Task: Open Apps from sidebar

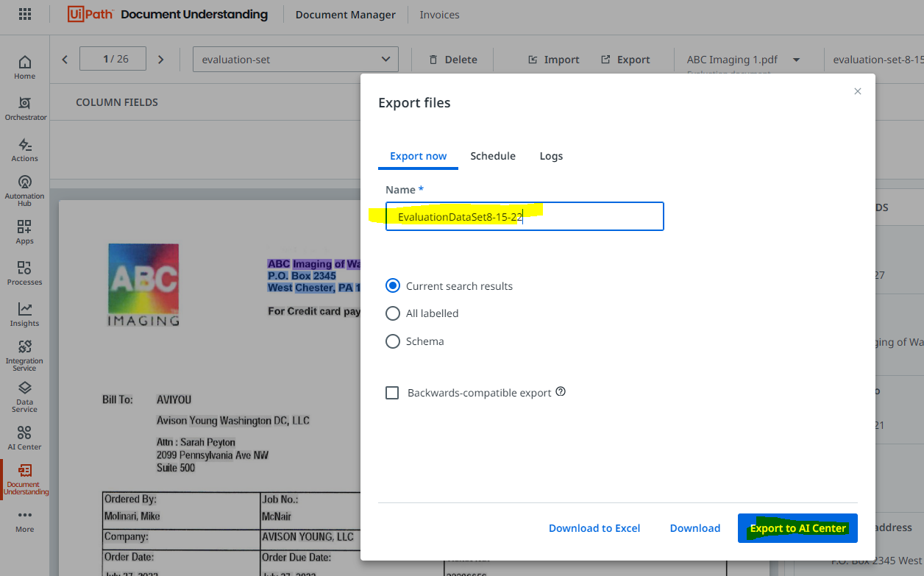Action: [x=24, y=232]
